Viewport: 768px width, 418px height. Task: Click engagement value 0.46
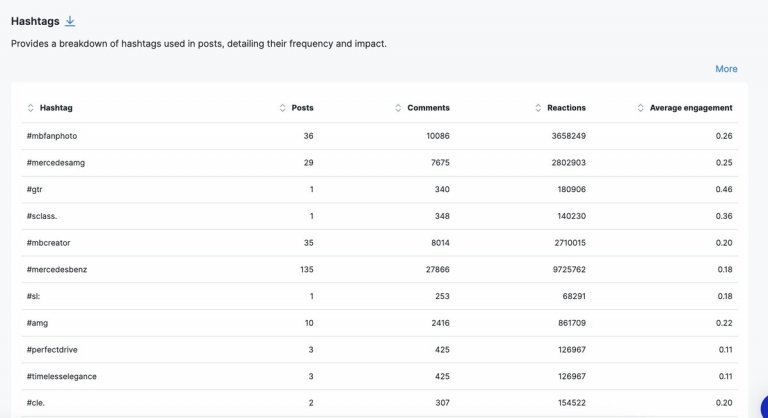[x=724, y=190]
